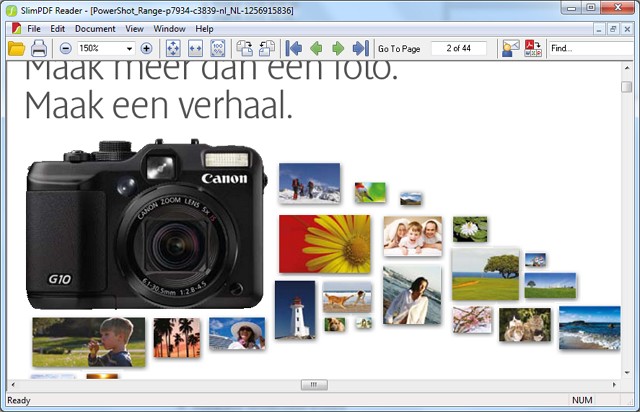This screenshot has width=640, height=412.
Task: Click the lighthouse photo
Action: 295,310
